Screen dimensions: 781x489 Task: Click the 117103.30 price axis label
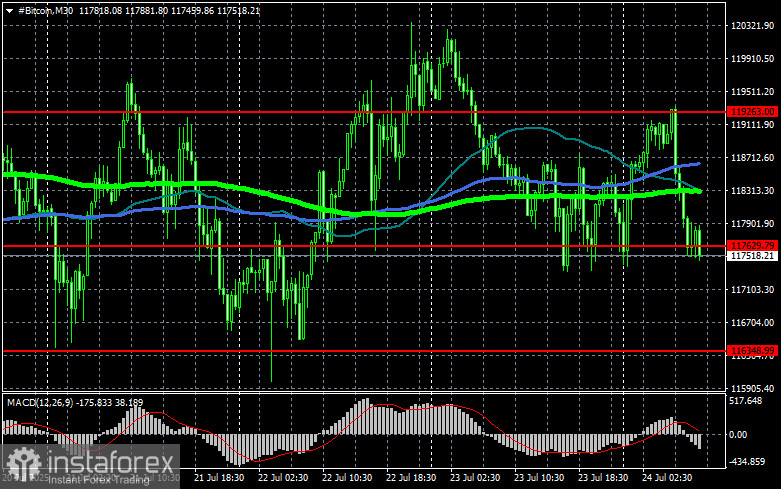tap(752, 289)
